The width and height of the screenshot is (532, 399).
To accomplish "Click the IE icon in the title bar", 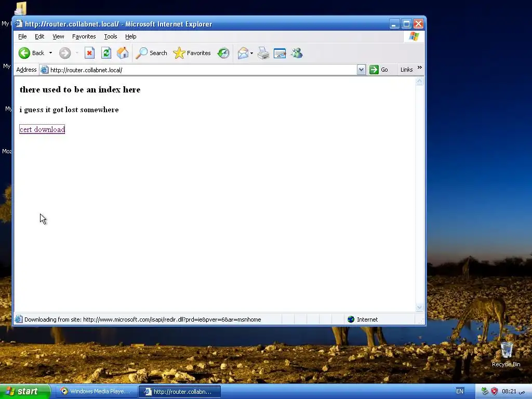I will [19, 23].
